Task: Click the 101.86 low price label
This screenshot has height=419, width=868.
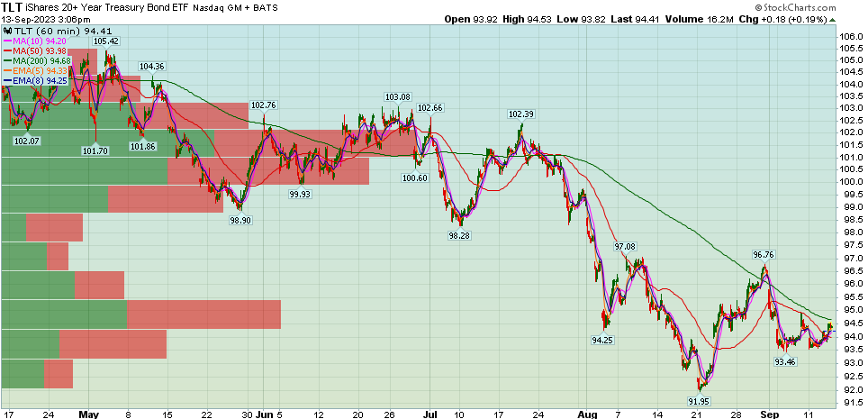Action: [143, 147]
